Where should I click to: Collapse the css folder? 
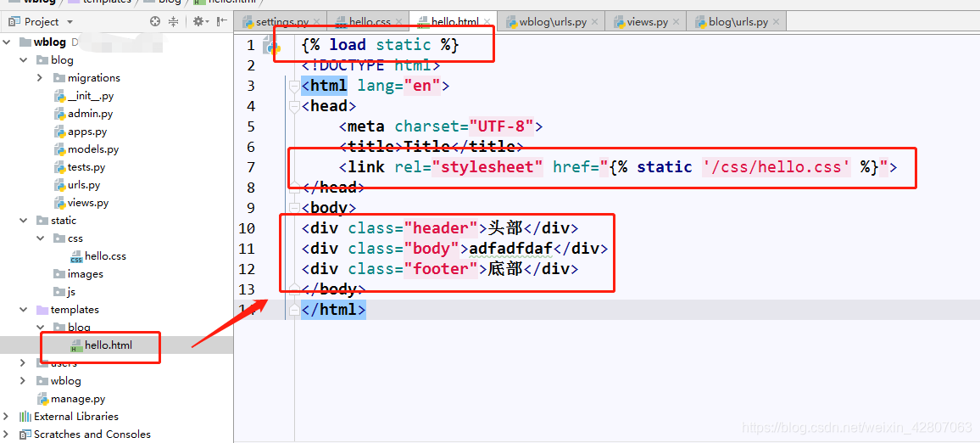(x=40, y=238)
